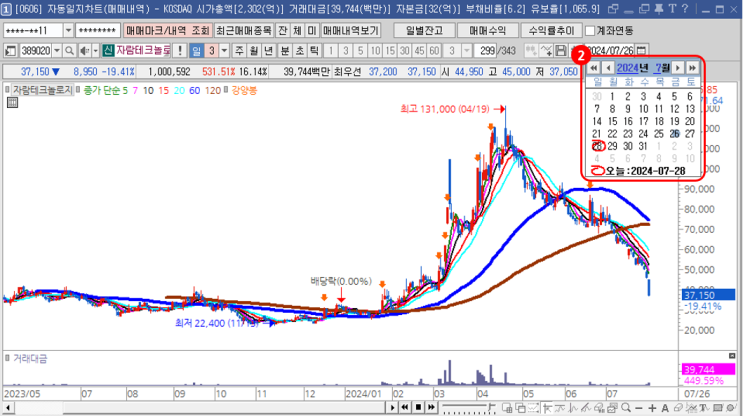The image size is (743, 416).
Task: Switch chart to 월 monthly period
Action: [x=254, y=50]
